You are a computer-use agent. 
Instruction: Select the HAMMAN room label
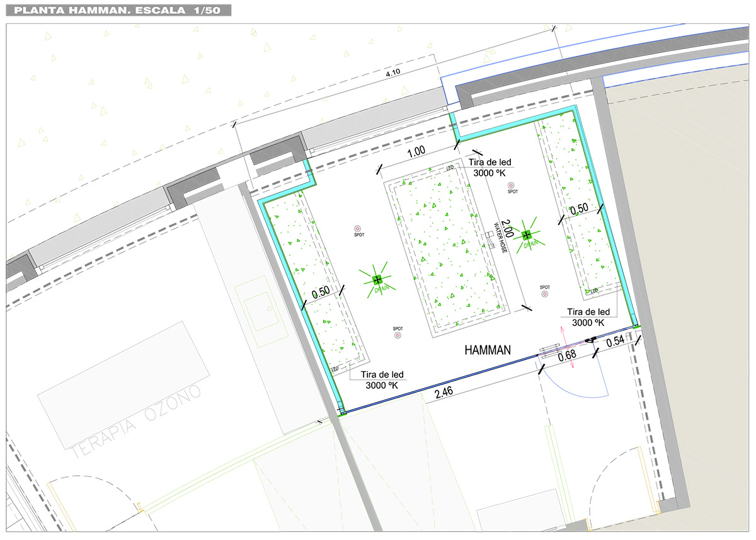pos(488,349)
